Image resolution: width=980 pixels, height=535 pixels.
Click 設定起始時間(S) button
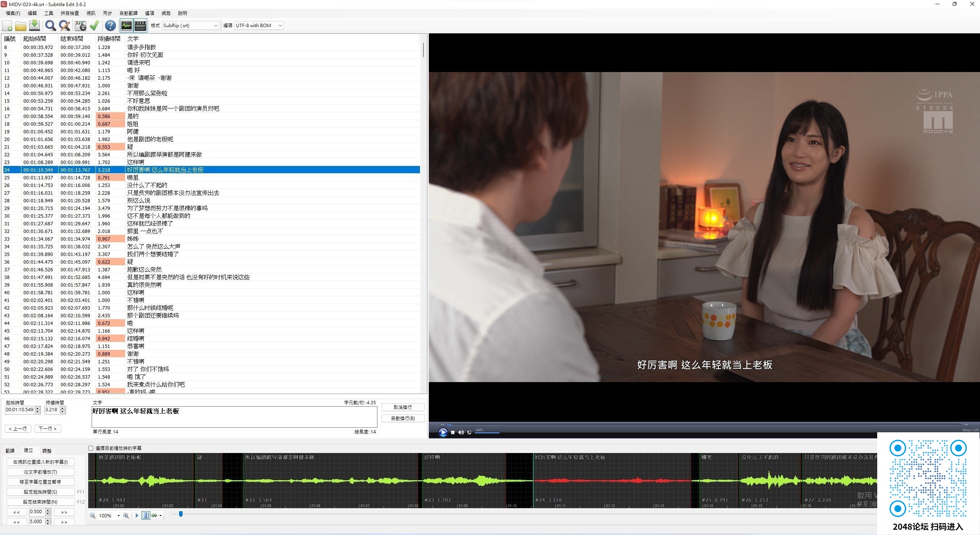click(x=41, y=492)
